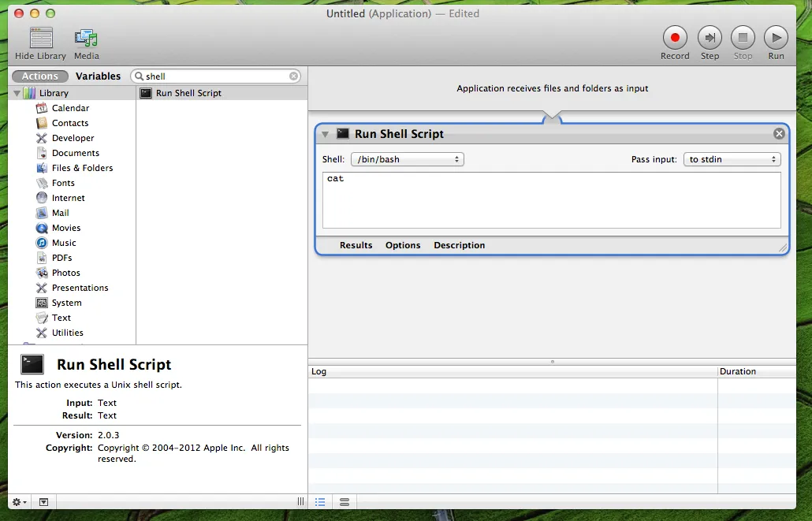Open the Description tab
Viewport: 812px width, 521px height.
(x=459, y=245)
